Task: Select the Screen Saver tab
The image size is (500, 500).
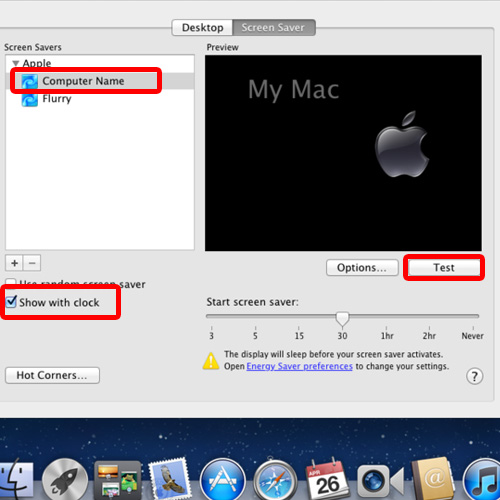Action: pyautogui.click(x=274, y=27)
